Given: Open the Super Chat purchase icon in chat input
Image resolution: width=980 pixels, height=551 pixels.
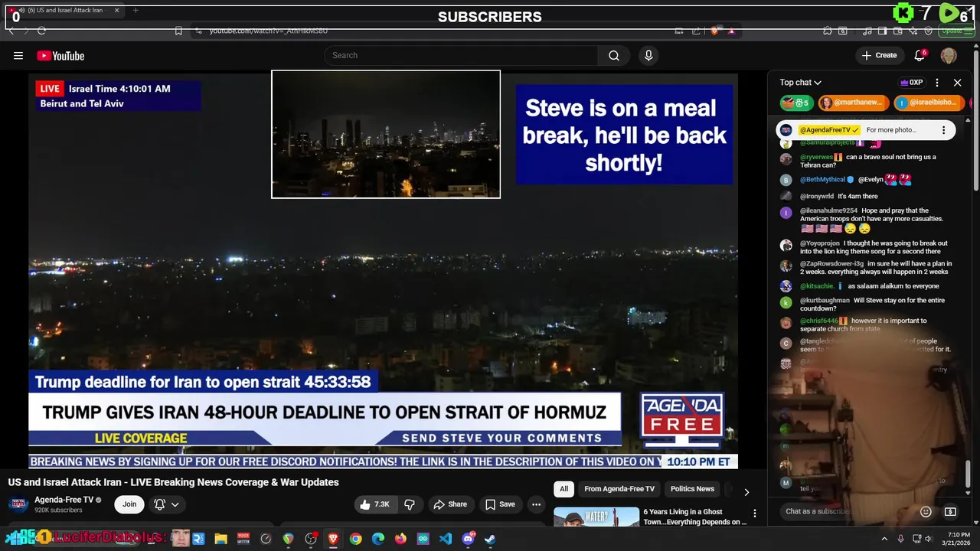Looking at the screenshot, I should (950, 511).
